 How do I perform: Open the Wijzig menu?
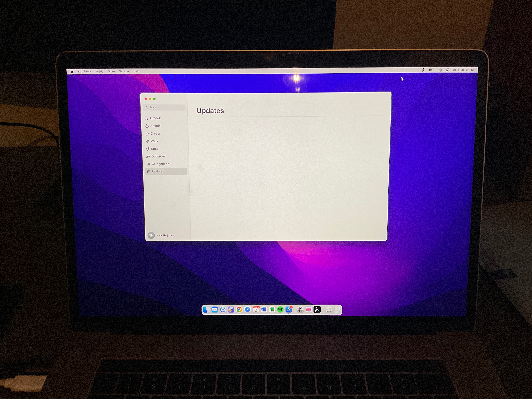pyautogui.click(x=99, y=71)
